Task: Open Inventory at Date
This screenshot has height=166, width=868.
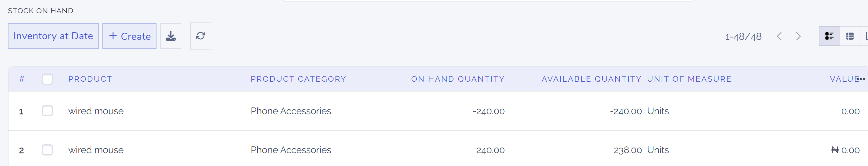Action: pos(53,36)
